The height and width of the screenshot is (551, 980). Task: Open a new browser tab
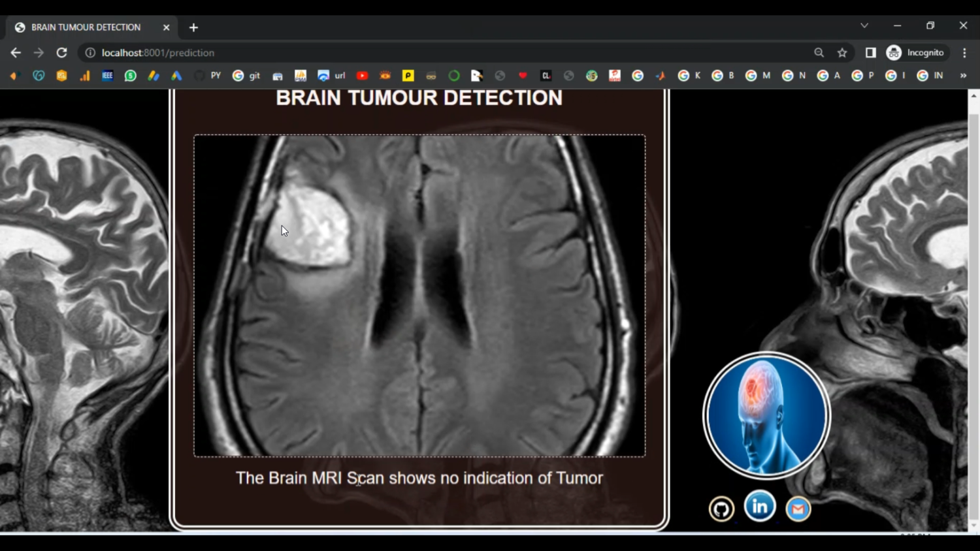(193, 27)
